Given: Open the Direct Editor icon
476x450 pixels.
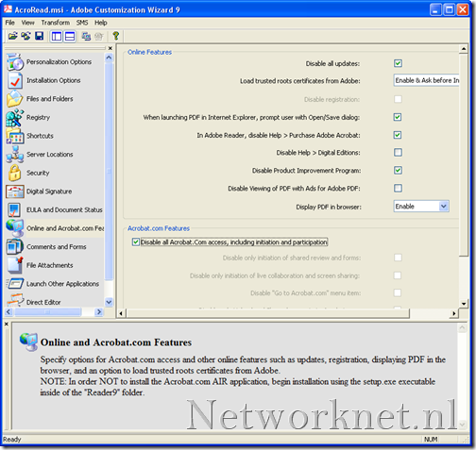Looking at the screenshot, I should coord(15,301).
